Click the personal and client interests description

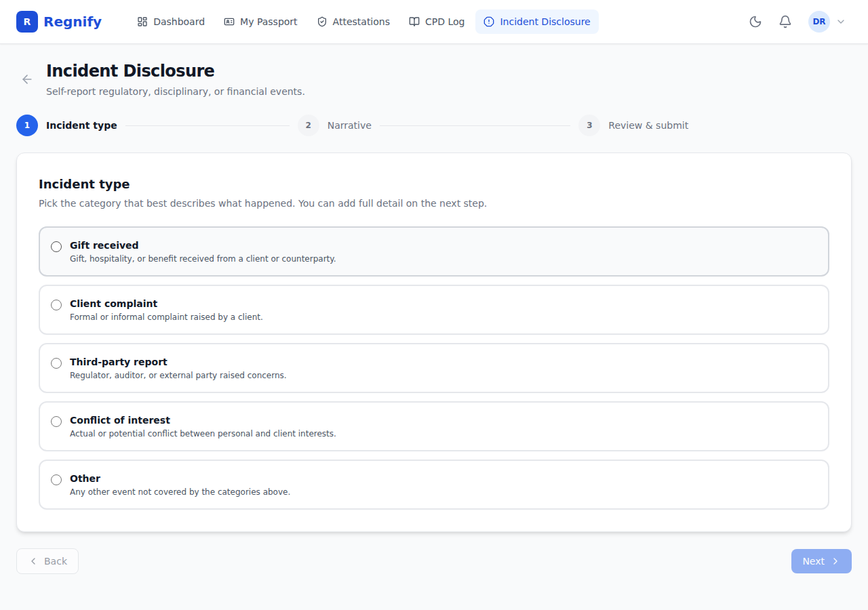point(203,434)
